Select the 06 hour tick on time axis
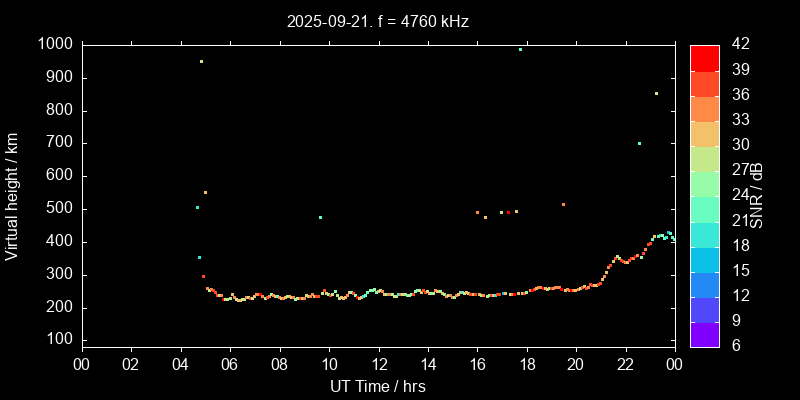800x400 pixels. (x=230, y=364)
